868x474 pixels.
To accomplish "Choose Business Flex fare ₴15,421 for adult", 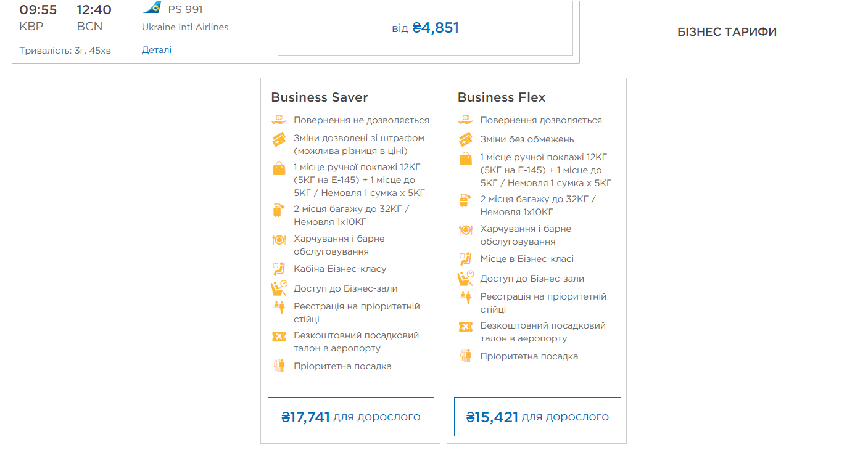I will click(x=537, y=417).
